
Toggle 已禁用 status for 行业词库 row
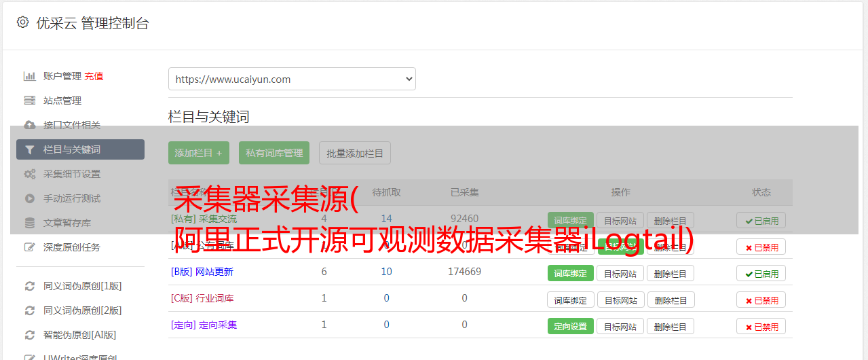(761, 300)
